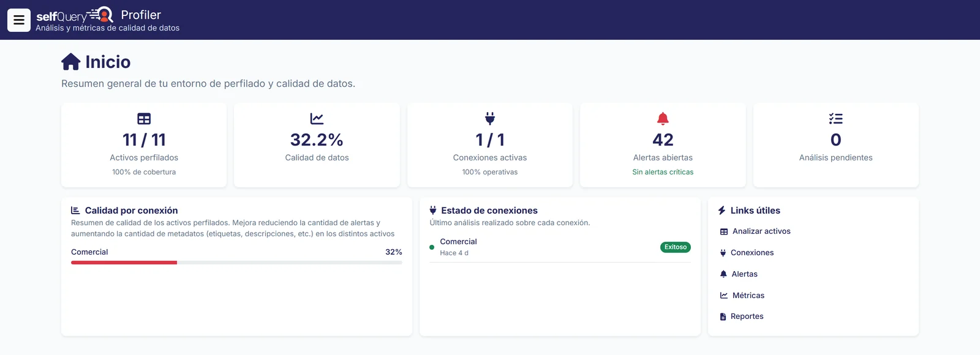Open the 42 Alertas abiertas card
Viewport: 980px width, 355px height.
(663, 145)
